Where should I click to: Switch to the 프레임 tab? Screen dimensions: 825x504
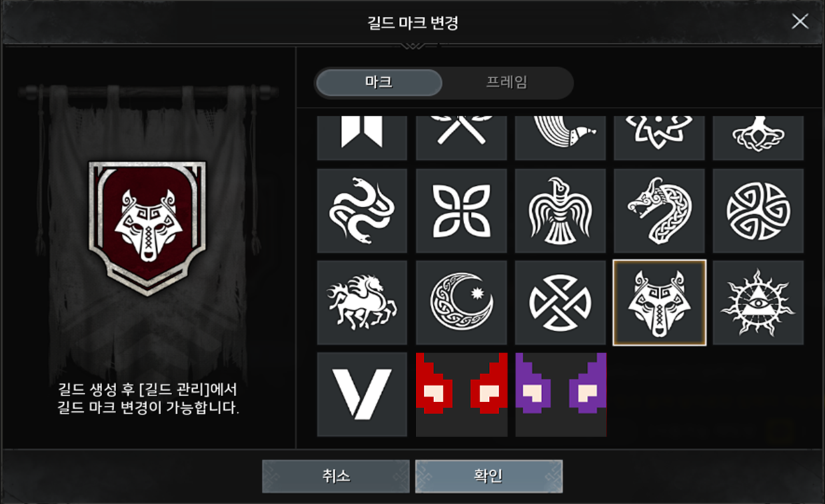[x=507, y=83]
